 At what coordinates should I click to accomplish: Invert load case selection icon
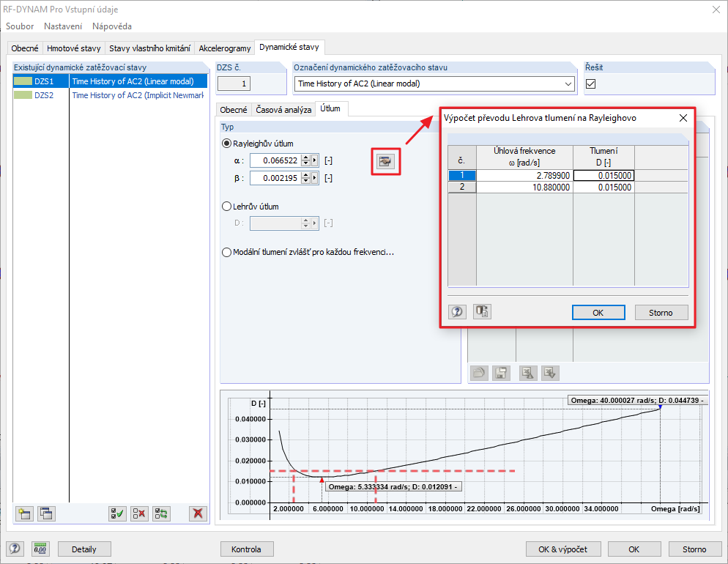[x=162, y=513]
